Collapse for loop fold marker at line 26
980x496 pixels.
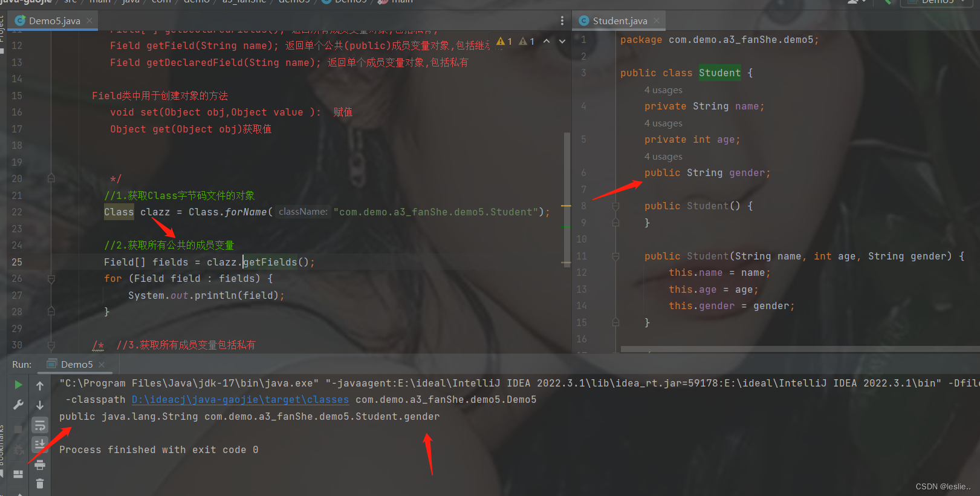(x=51, y=279)
